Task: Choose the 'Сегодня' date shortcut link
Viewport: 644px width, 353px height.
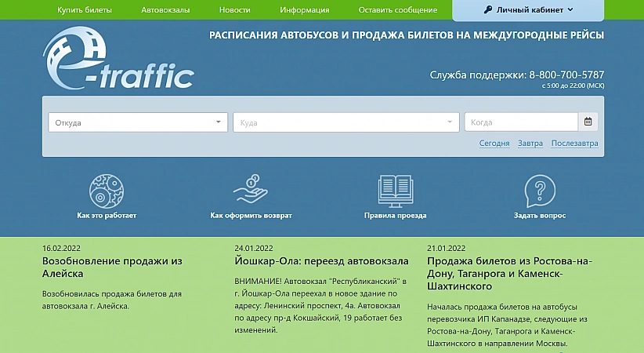Action: [494, 144]
